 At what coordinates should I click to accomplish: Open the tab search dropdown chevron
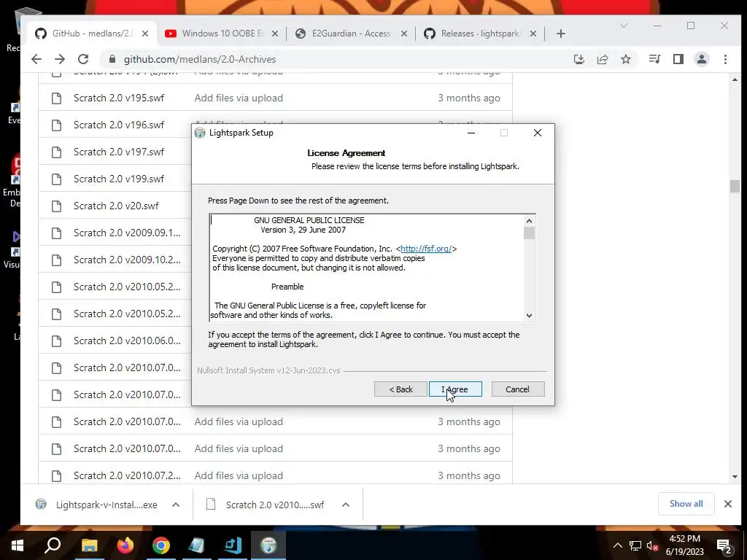pos(624,26)
